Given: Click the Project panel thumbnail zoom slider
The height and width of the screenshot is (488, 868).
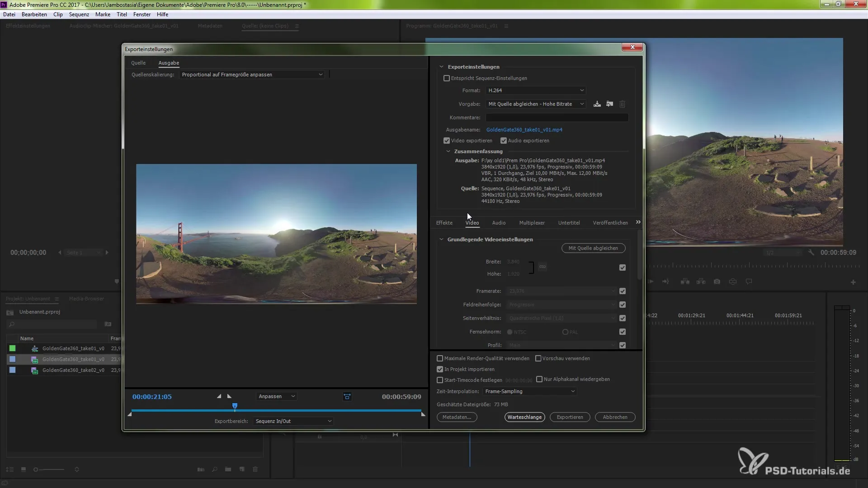Looking at the screenshot, I should pyautogui.click(x=49, y=469).
